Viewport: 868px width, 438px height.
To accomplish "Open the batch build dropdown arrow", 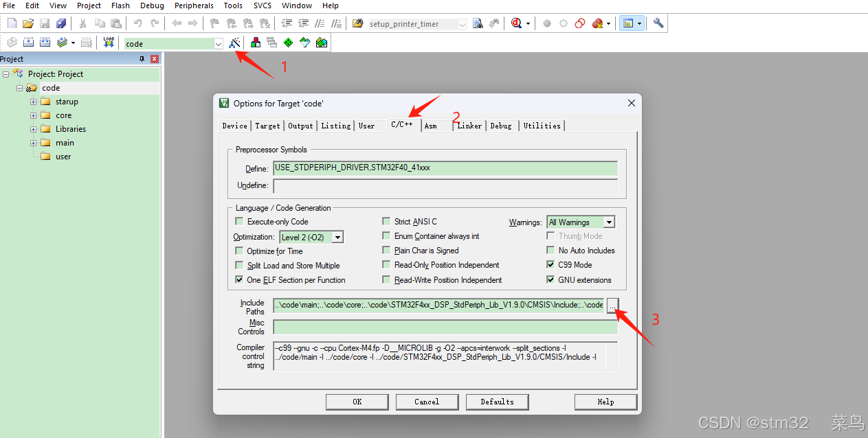I will [x=73, y=43].
